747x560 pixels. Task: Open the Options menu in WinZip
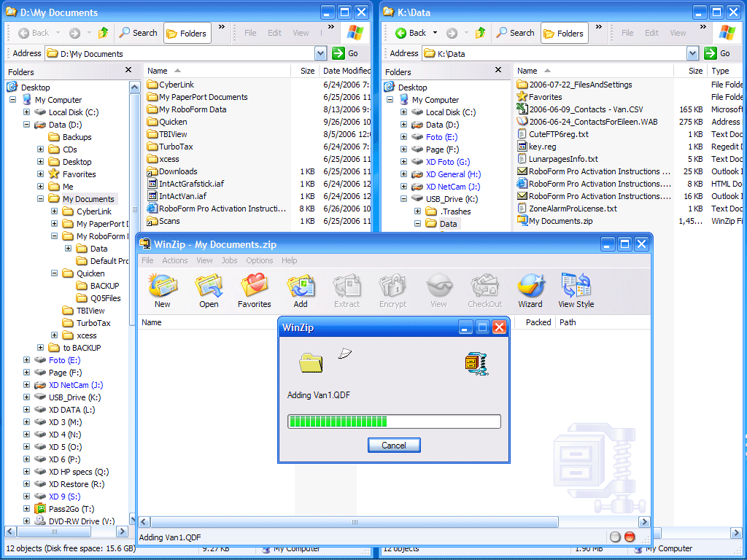(259, 260)
